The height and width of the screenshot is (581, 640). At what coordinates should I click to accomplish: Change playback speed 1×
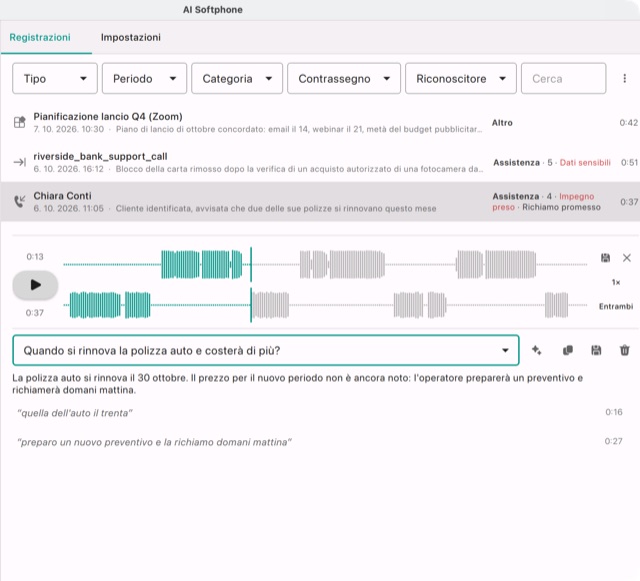pyautogui.click(x=616, y=282)
